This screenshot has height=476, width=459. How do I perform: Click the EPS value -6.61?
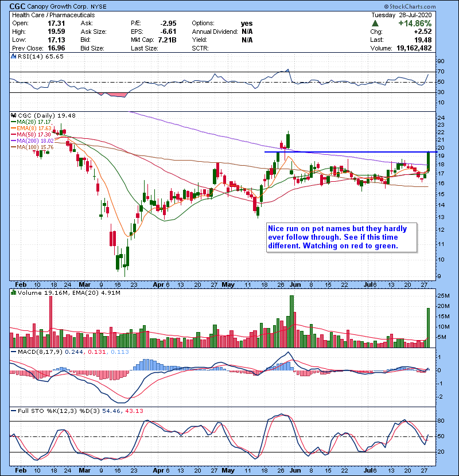click(x=168, y=32)
